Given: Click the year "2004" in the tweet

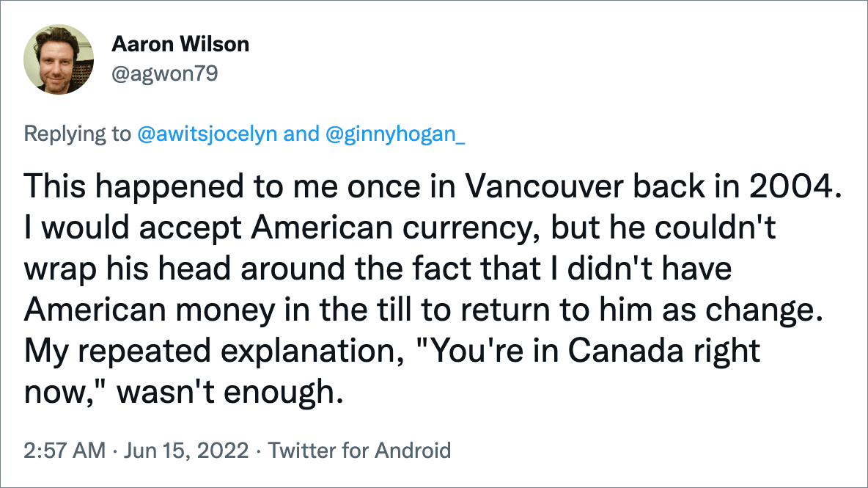Looking at the screenshot, I should 792,186.
